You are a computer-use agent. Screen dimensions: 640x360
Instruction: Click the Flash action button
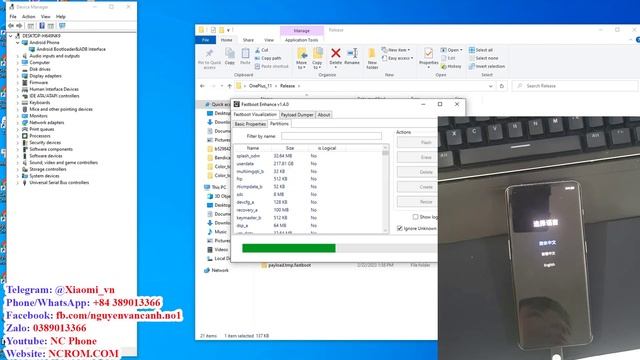pos(417,142)
